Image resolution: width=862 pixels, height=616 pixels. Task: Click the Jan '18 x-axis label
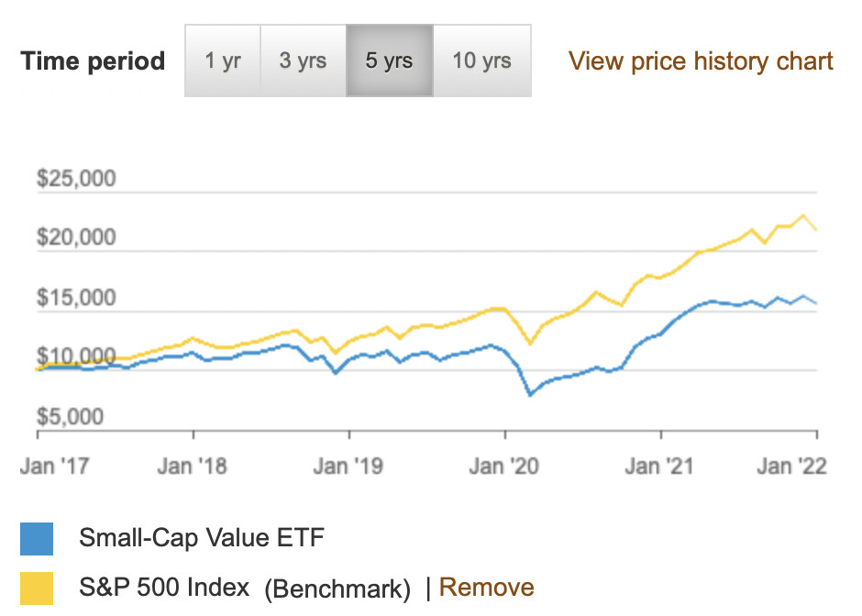(x=192, y=467)
